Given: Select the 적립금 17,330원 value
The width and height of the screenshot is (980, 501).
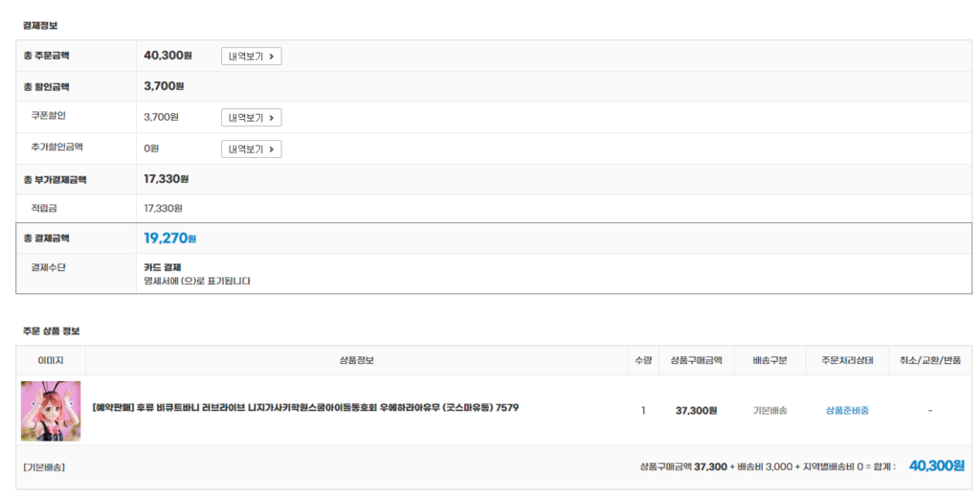Looking at the screenshot, I should pyautogui.click(x=163, y=208).
